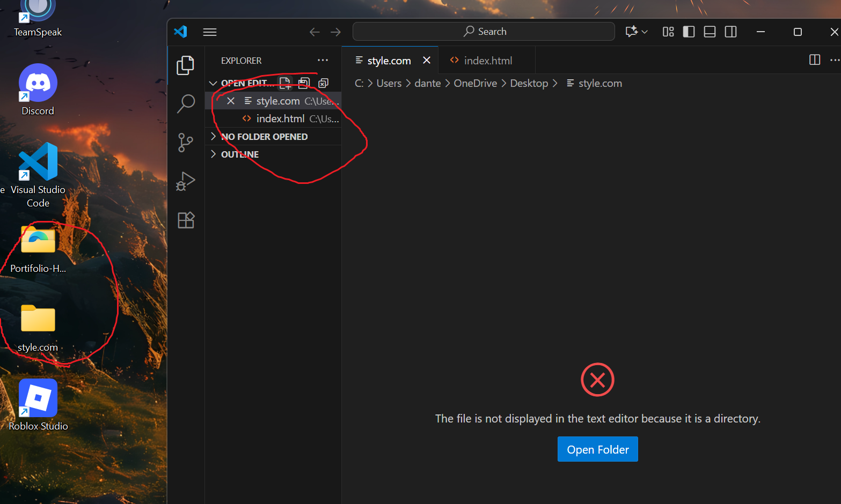This screenshot has width=841, height=504.
Task: Open the Extensions view
Action: [x=186, y=220]
